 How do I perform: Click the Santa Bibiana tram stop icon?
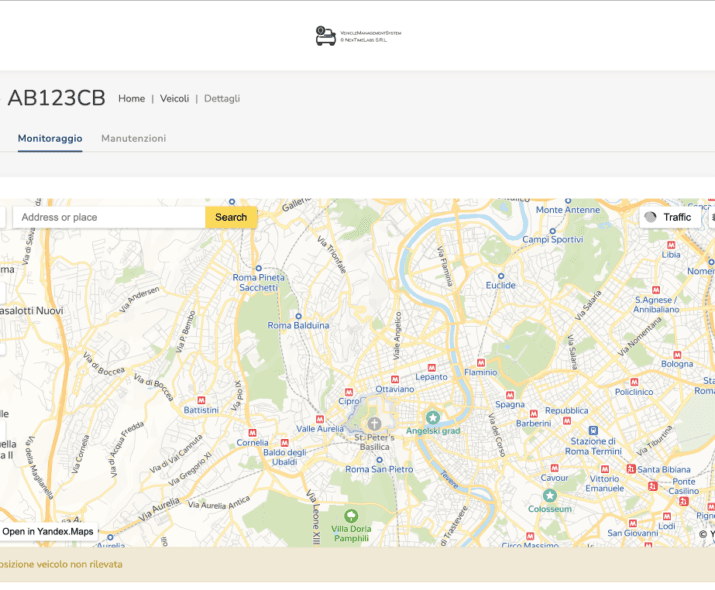coord(631,469)
